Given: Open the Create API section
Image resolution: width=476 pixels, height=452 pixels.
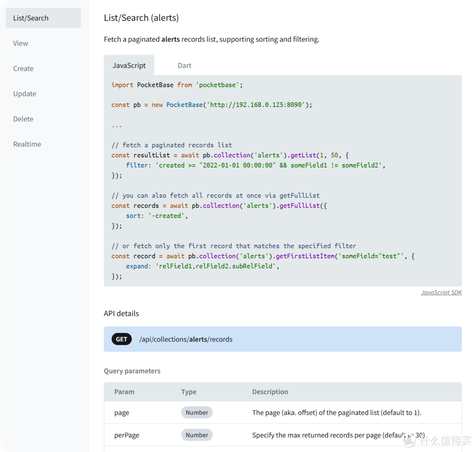Looking at the screenshot, I should point(23,68).
